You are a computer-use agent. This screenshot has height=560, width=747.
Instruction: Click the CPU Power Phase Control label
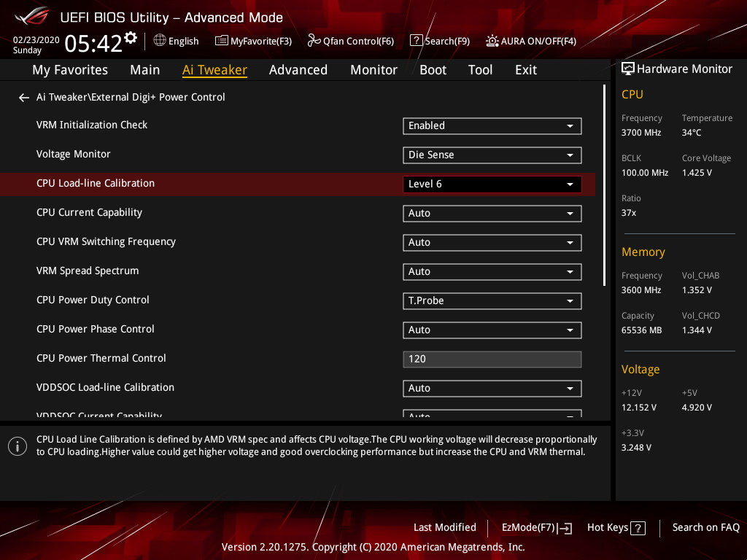96,329
